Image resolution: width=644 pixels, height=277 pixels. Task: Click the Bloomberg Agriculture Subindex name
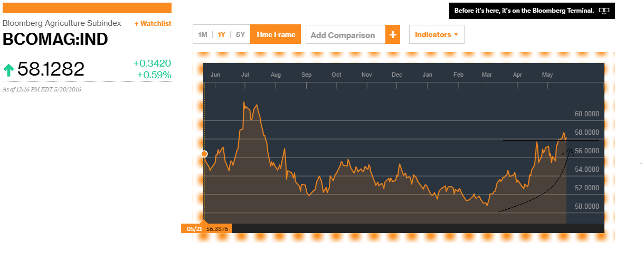62,23
